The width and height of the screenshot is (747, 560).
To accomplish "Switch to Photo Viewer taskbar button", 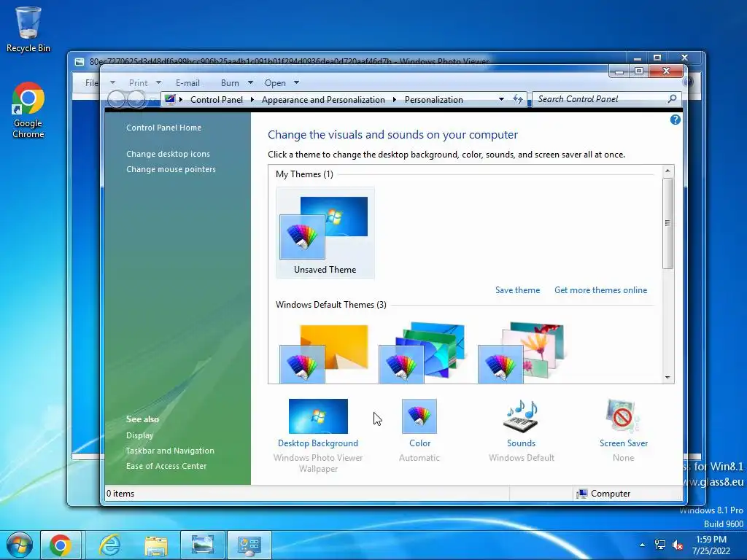I will [x=203, y=545].
